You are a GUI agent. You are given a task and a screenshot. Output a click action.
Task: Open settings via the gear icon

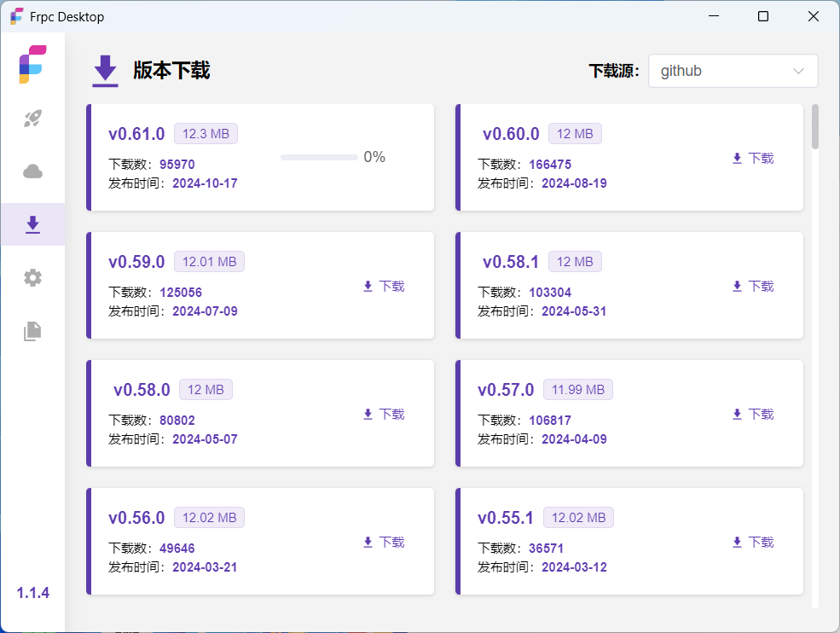pyautogui.click(x=32, y=277)
